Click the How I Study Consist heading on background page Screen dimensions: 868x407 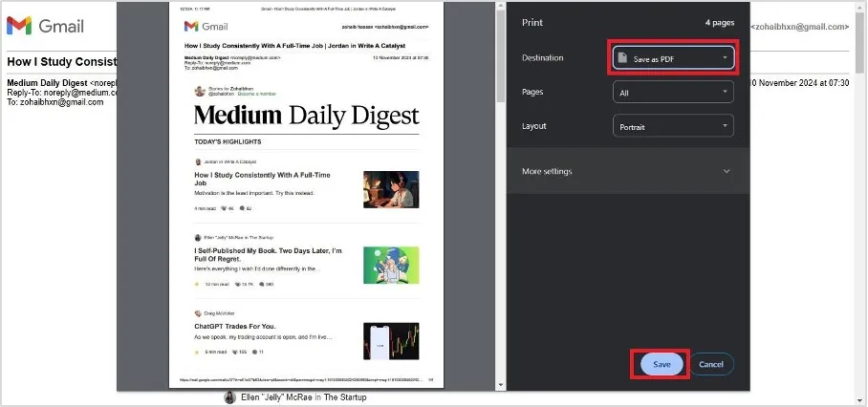pyautogui.click(x=62, y=61)
